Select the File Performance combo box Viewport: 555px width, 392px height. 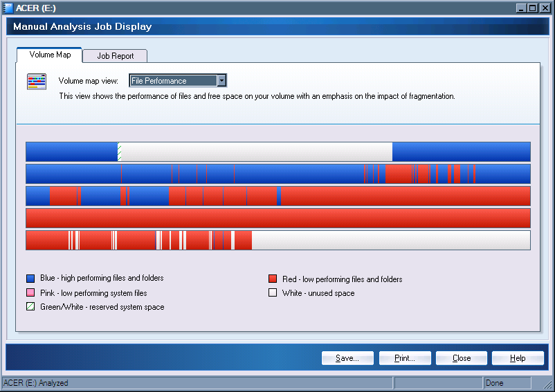click(x=173, y=81)
